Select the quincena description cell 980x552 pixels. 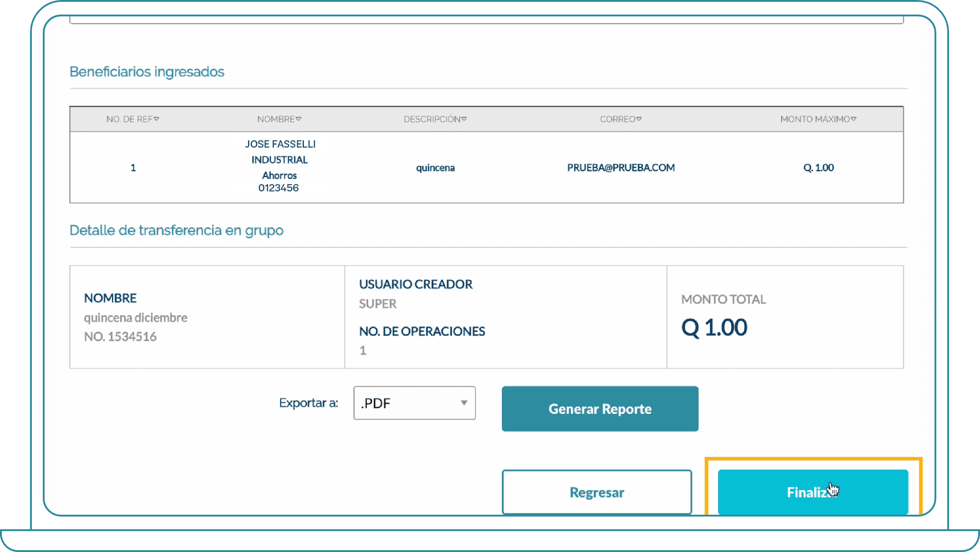[435, 167]
